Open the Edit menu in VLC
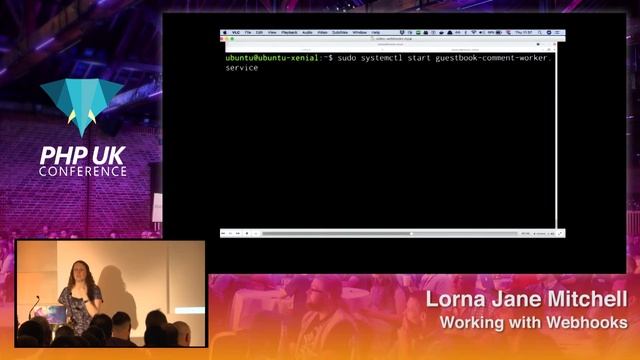 pyautogui.click(x=259, y=32)
